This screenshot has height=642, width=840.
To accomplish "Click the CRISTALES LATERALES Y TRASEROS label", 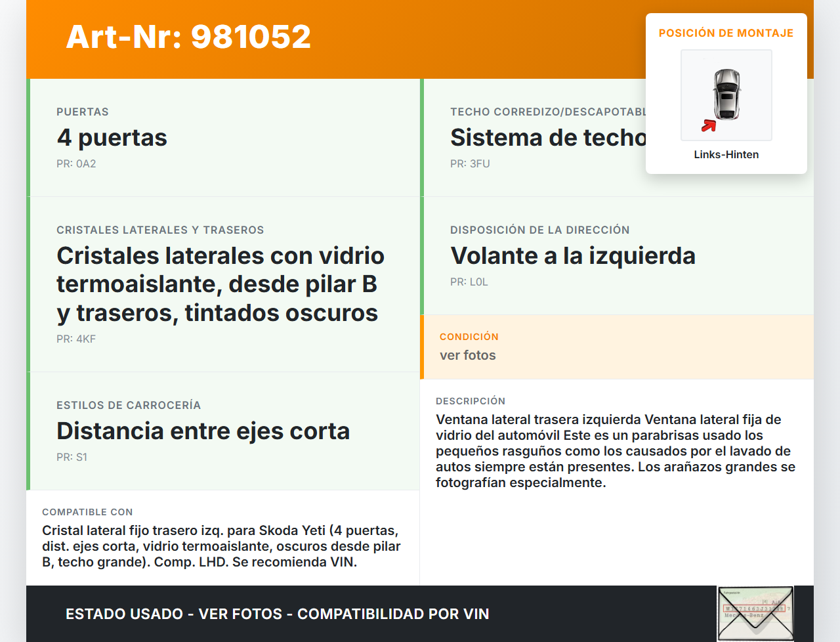I will click(160, 230).
